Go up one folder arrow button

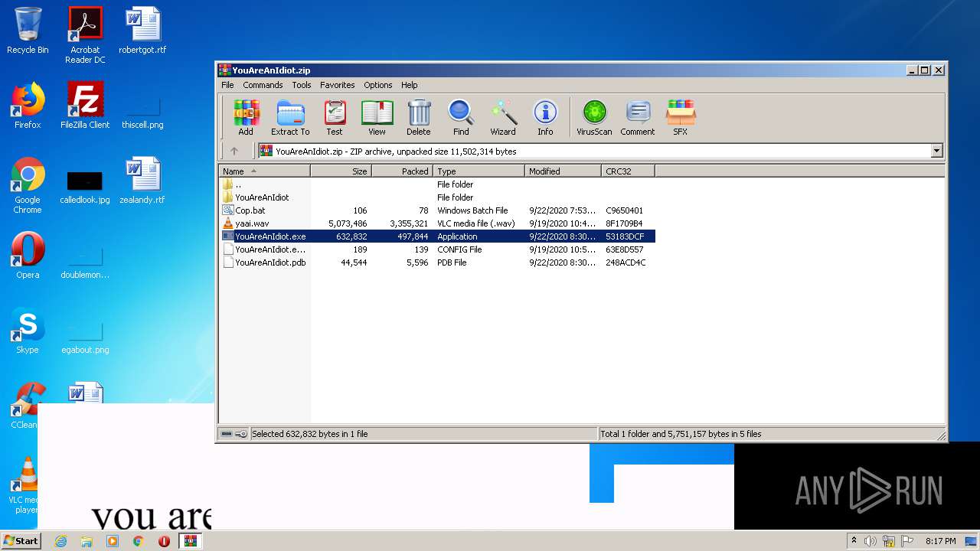(234, 152)
